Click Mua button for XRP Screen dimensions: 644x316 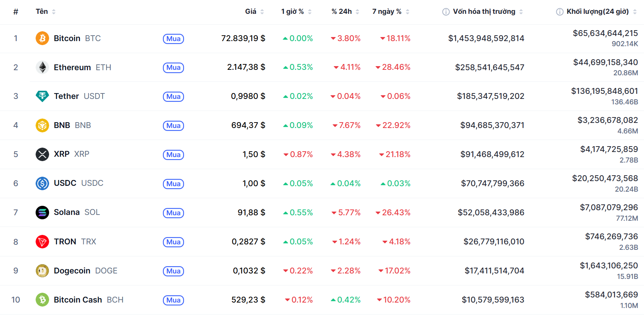173,155
